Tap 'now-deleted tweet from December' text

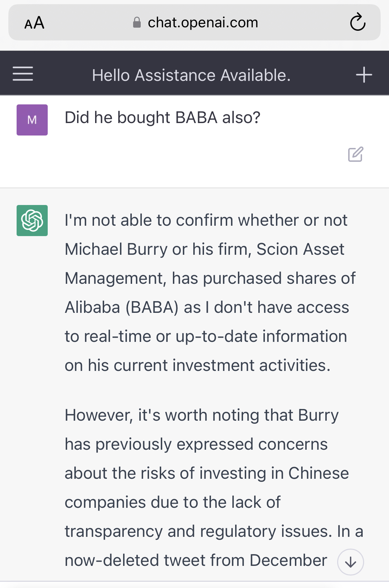[196, 560]
